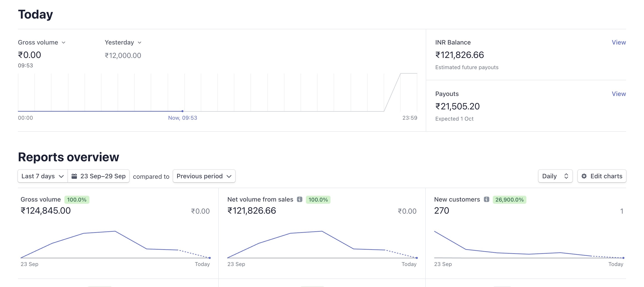Click calendar icon in date range selector
Viewport: 644px width, 287px height.
[x=74, y=176]
